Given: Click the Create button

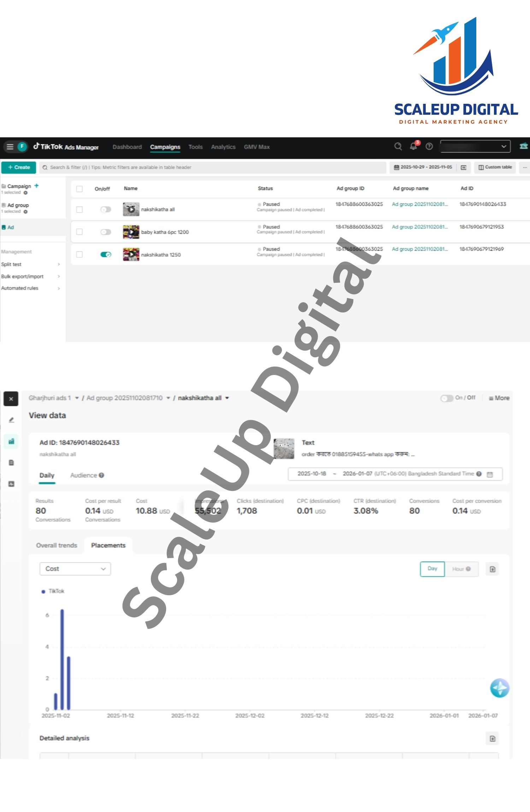Looking at the screenshot, I should (x=19, y=167).
